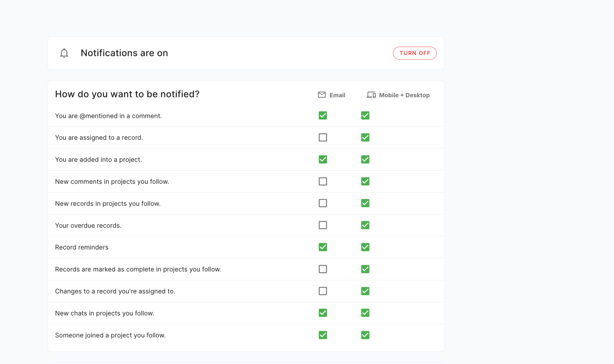Click 'Your overdue records.' text
The height and width of the screenshot is (364, 614).
click(x=88, y=225)
